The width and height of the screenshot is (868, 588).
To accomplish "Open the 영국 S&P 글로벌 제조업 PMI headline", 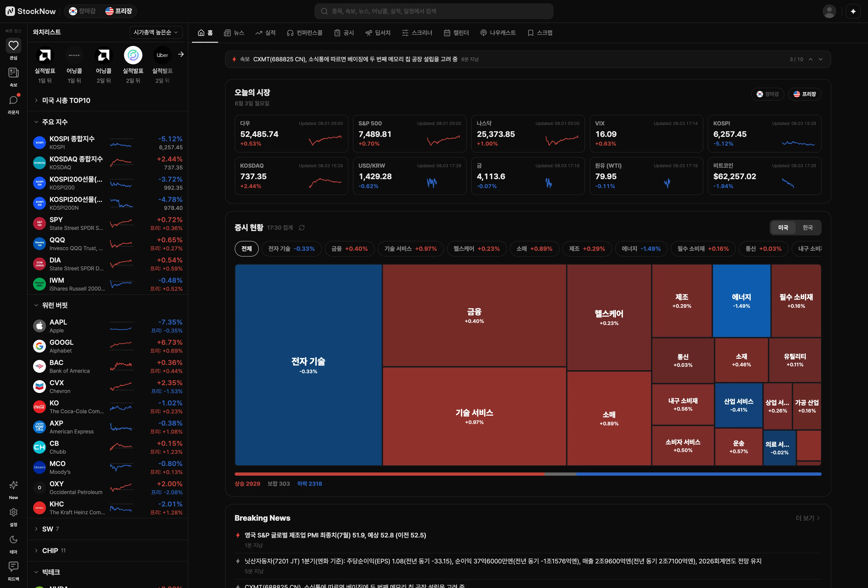I will tap(335, 535).
